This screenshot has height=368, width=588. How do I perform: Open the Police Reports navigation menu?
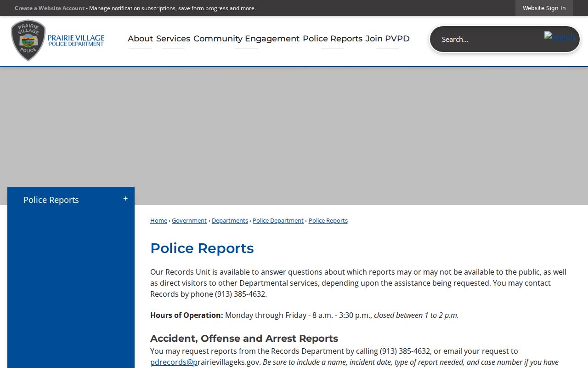[333, 39]
